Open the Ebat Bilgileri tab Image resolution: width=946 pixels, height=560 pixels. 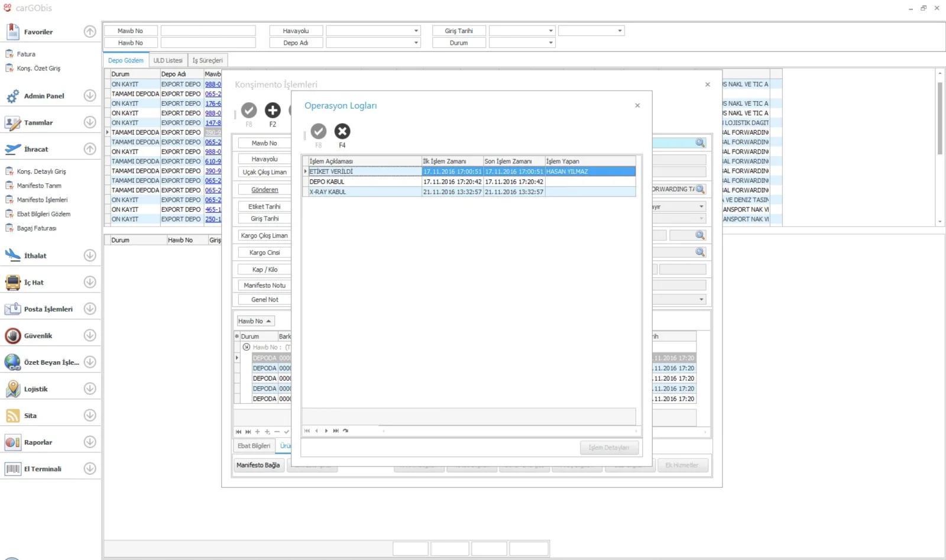point(254,446)
